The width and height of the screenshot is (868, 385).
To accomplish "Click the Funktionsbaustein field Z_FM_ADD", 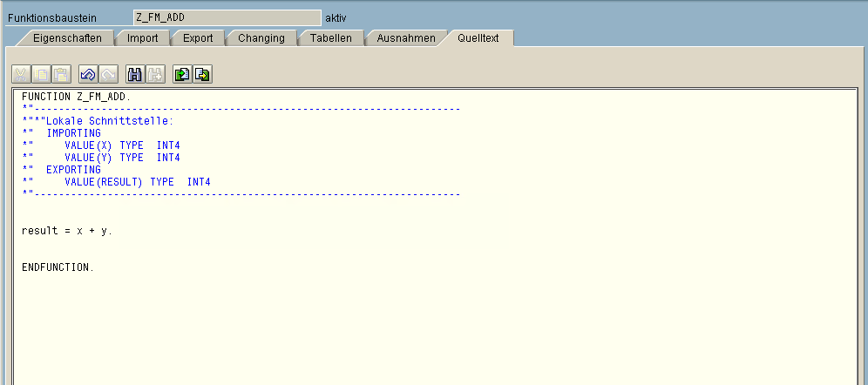I will point(227,17).
